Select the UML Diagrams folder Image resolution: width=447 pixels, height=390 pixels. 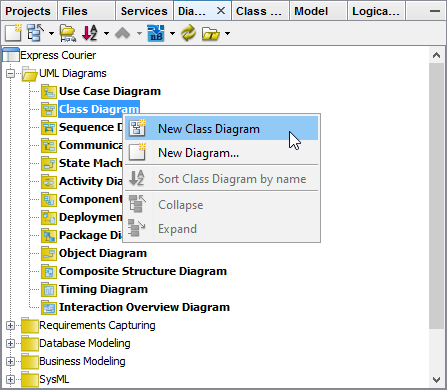pyautogui.click(x=73, y=73)
